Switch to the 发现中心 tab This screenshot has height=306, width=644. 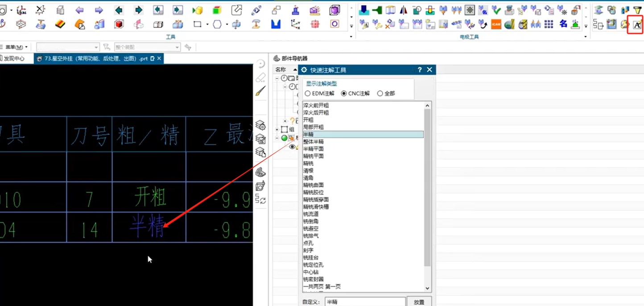pyautogui.click(x=14, y=58)
